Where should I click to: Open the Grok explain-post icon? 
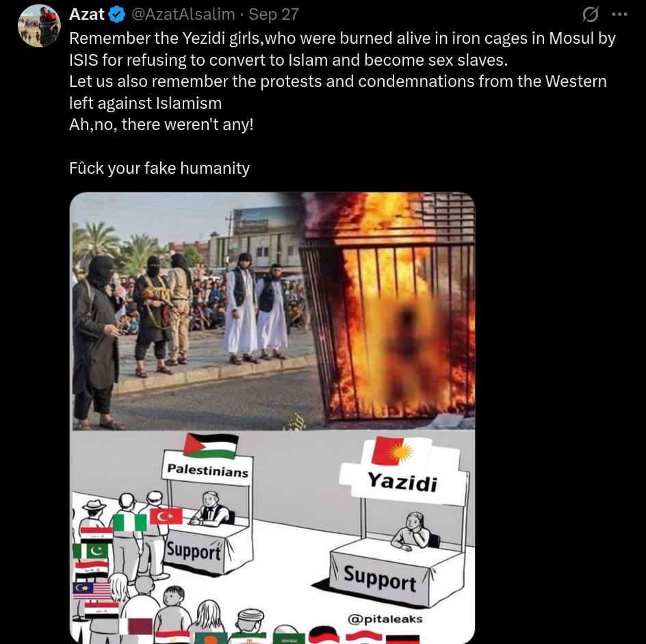tap(590, 15)
